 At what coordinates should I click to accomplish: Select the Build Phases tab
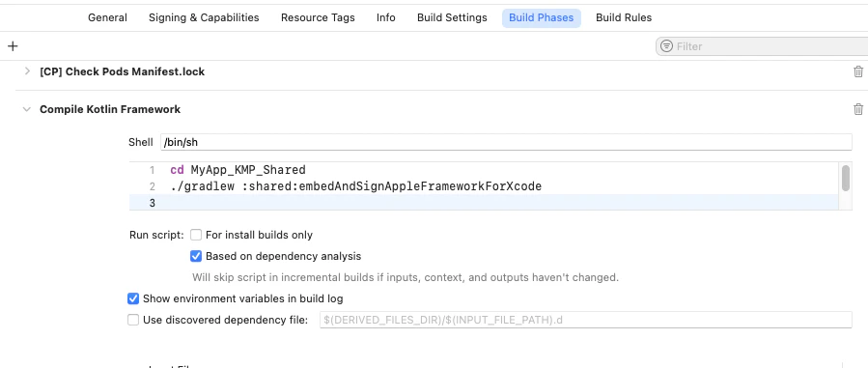(542, 17)
